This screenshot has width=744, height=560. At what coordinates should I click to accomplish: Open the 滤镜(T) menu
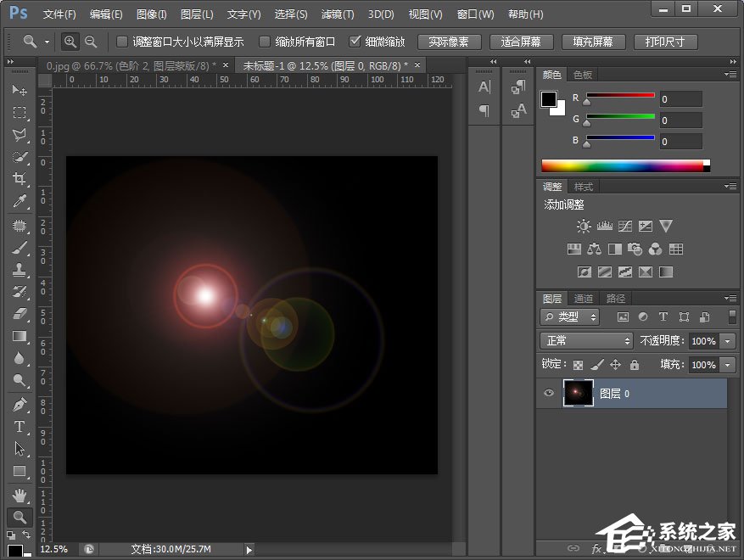pos(338,14)
